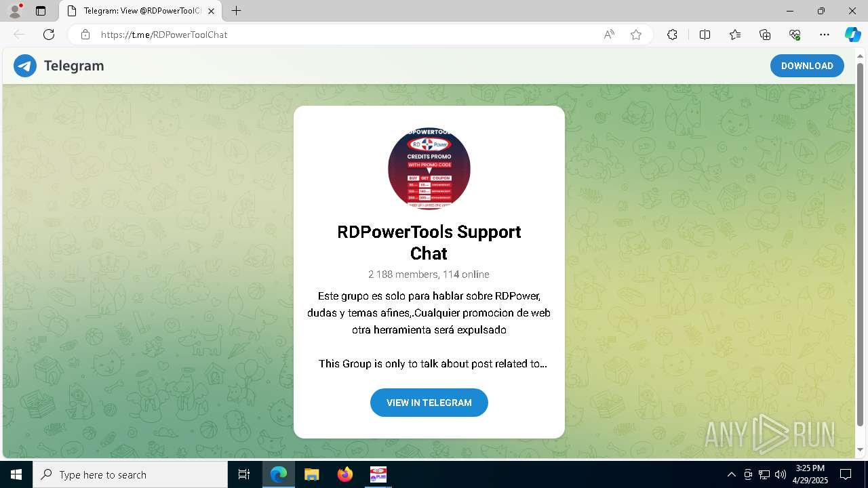Click the RDPowerTools group avatar

click(x=429, y=169)
